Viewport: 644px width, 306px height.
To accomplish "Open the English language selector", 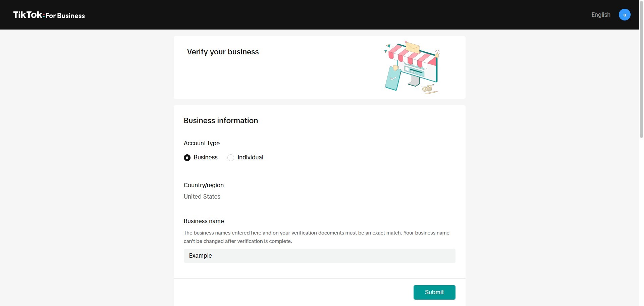I will [x=601, y=15].
